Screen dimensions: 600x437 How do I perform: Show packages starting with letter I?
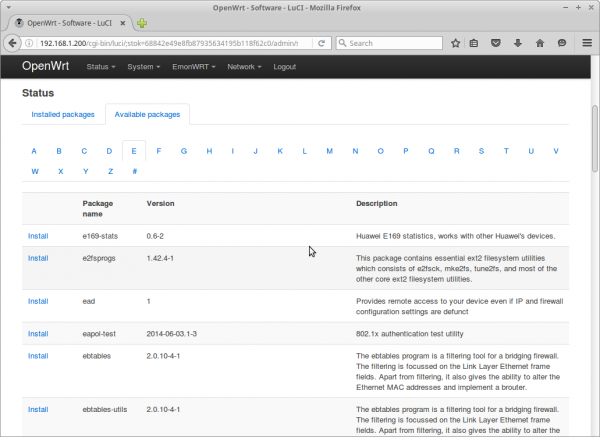pyautogui.click(x=232, y=151)
